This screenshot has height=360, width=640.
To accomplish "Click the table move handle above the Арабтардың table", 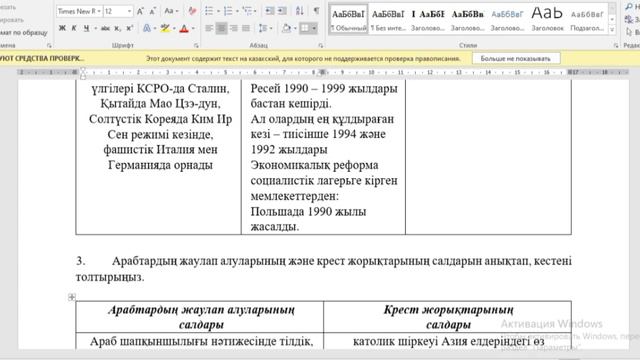I will [72, 297].
